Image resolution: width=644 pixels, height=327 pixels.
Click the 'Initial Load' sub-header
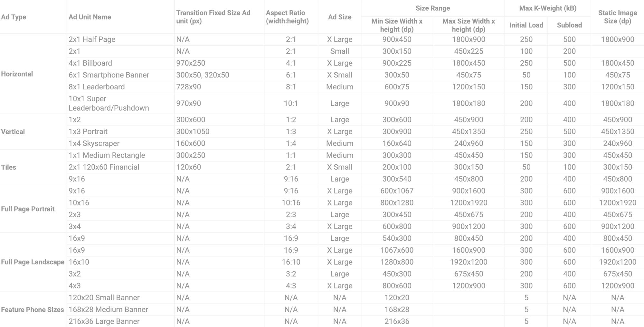click(x=526, y=25)
